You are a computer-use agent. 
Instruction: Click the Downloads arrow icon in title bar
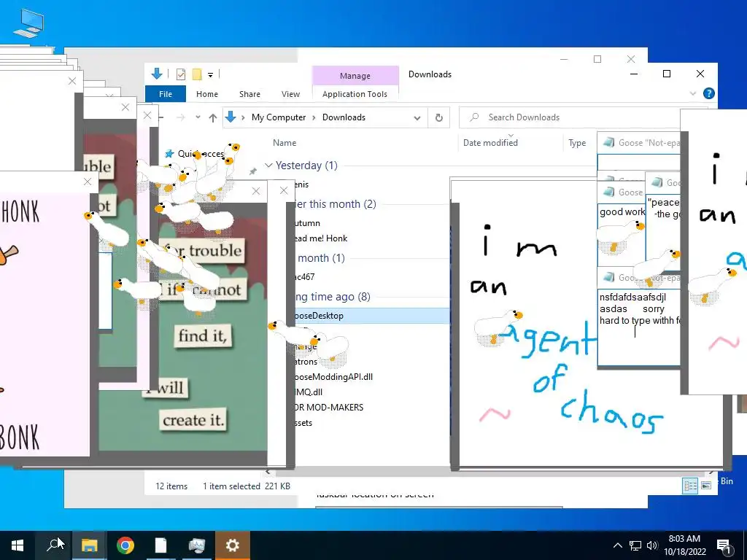(156, 74)
